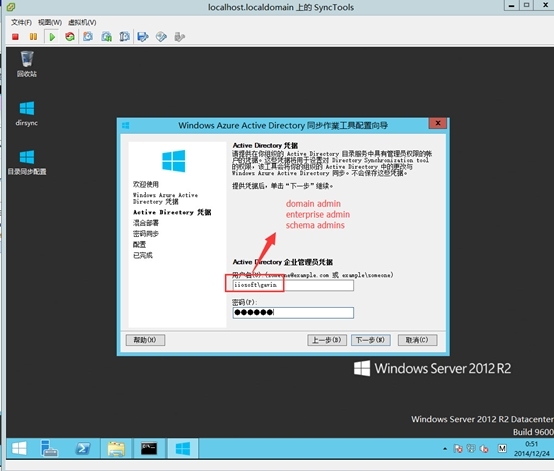Open the 文件(F) menu
The width and height of the screenshot is (554, 471).
[x=21, y=22]
